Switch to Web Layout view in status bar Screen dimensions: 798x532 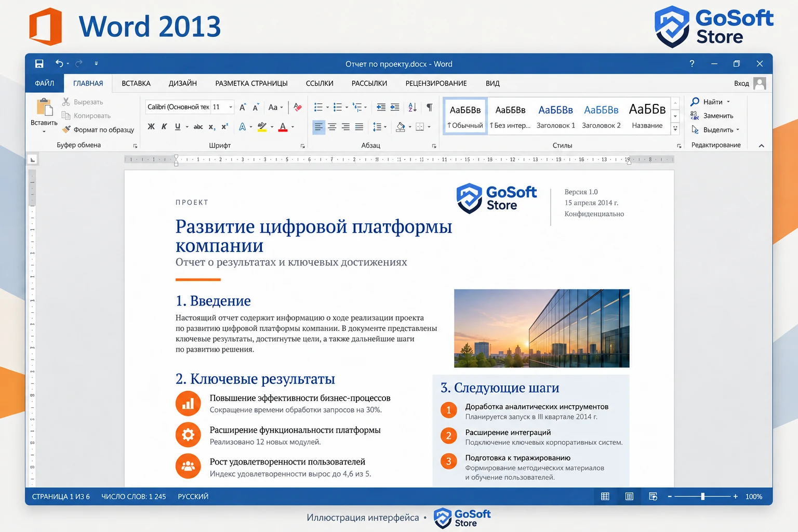pyautogui.click(x=653, y=497)
